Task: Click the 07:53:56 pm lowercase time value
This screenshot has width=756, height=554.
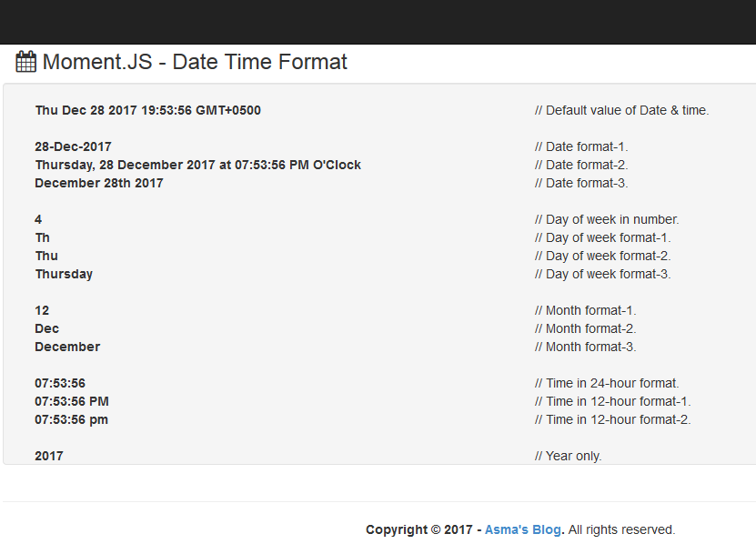Action: click(72, 419)
